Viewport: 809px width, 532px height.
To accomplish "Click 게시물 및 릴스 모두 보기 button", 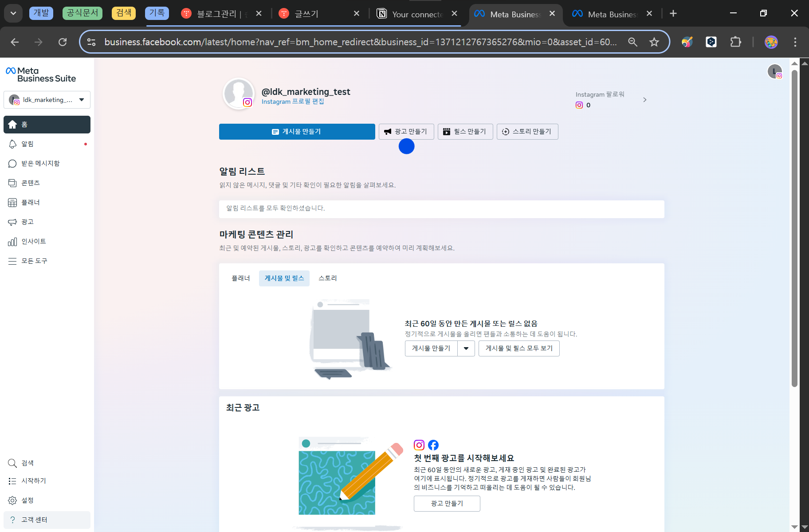I will (519, 348).
